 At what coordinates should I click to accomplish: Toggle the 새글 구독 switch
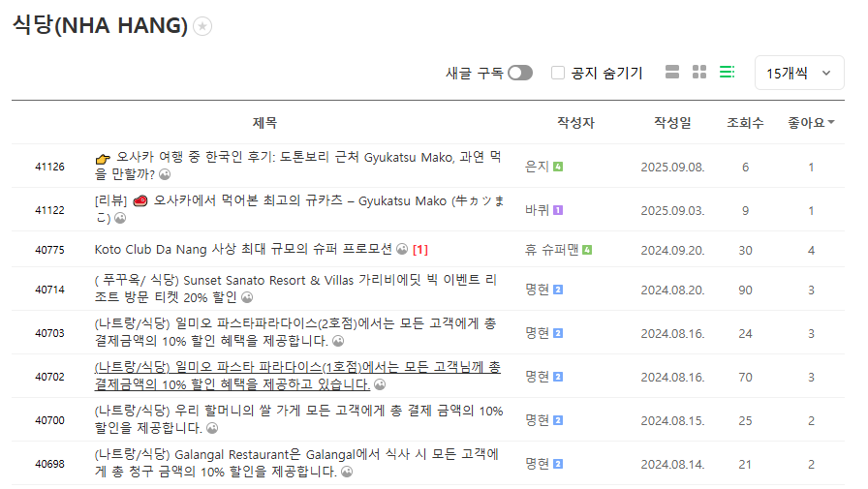tap(520, 73)
